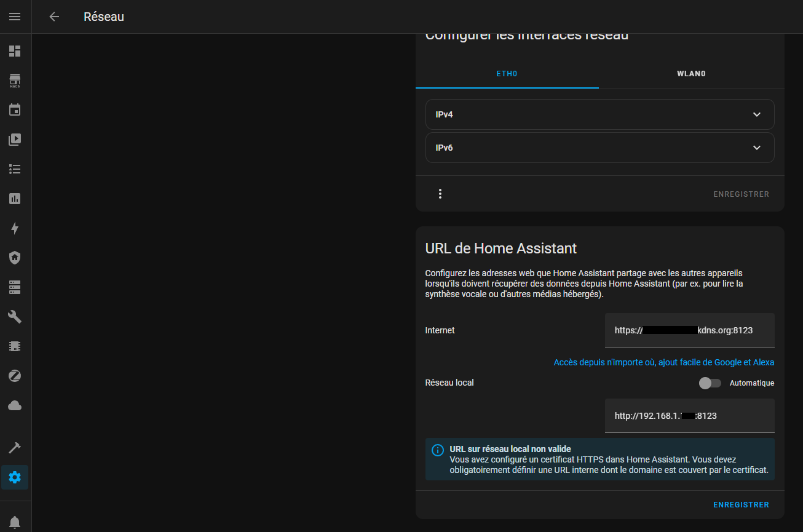Screen dimensions: 803x532
Task: Open the Notifications bell icon
Action: point(15,522)
